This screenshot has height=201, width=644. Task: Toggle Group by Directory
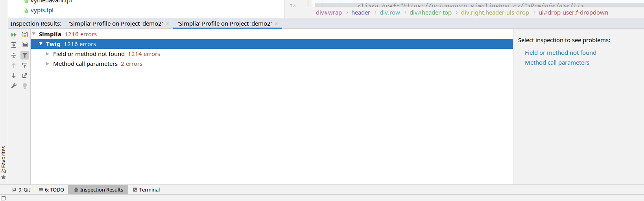point(25,45)
